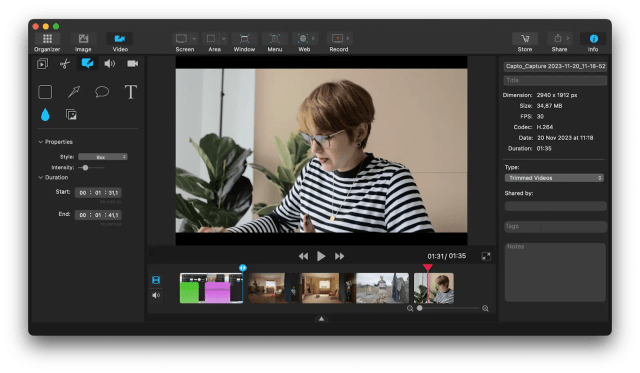Select the Text tool

point(131,92)
